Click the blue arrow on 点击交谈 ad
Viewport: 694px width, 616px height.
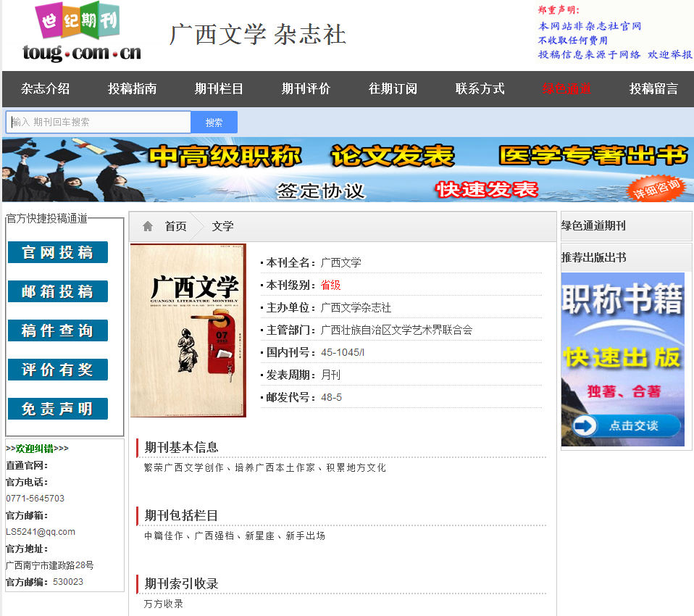click(584, 426)
